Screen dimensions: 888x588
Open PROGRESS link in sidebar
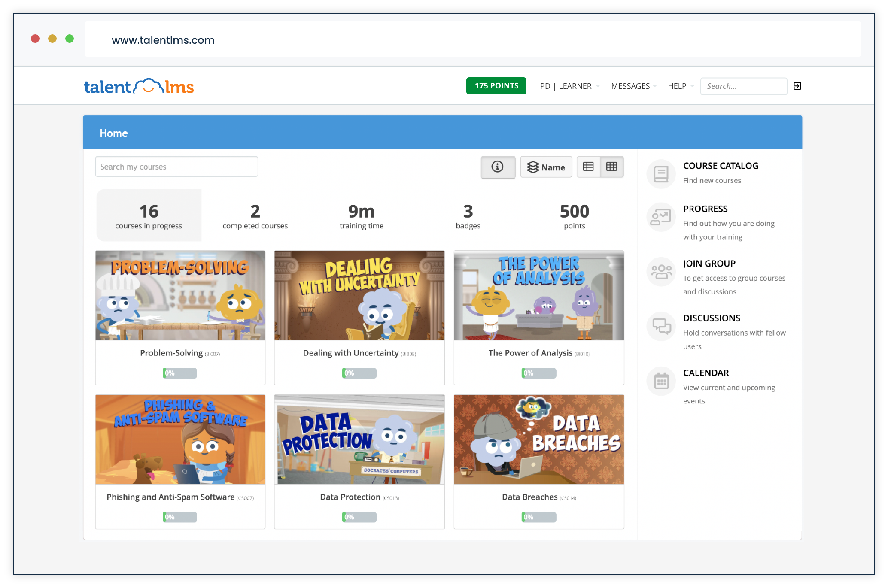click(x=705, y=209)
